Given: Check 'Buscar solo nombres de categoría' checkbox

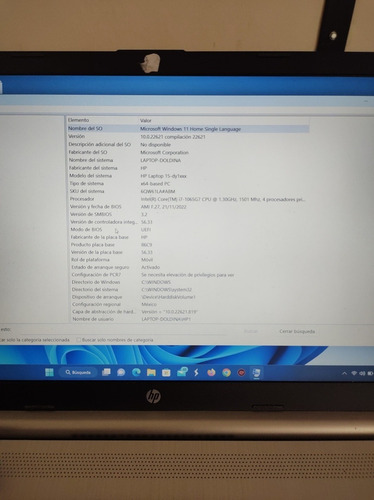Looking at the screenshot, I should pyautogui.click(x=79, y=340).
